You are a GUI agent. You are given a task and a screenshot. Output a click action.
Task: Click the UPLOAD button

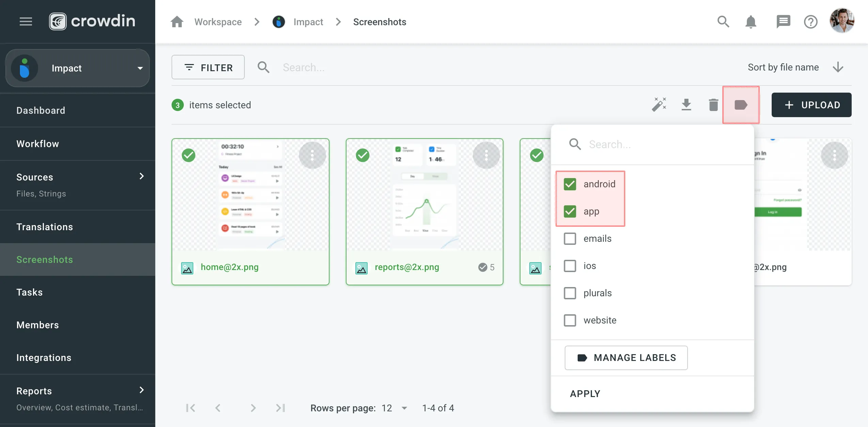click(x=811, y=105)
